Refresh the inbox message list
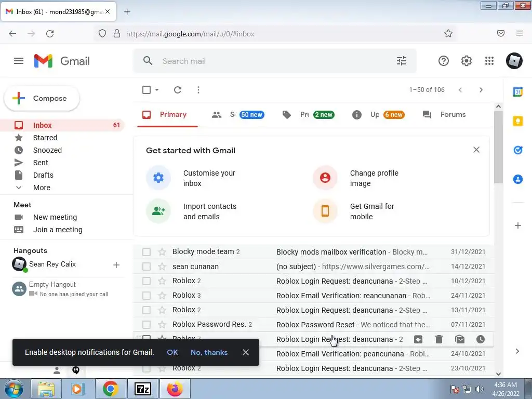The image size is (532, 399). [x=178, y=90]
